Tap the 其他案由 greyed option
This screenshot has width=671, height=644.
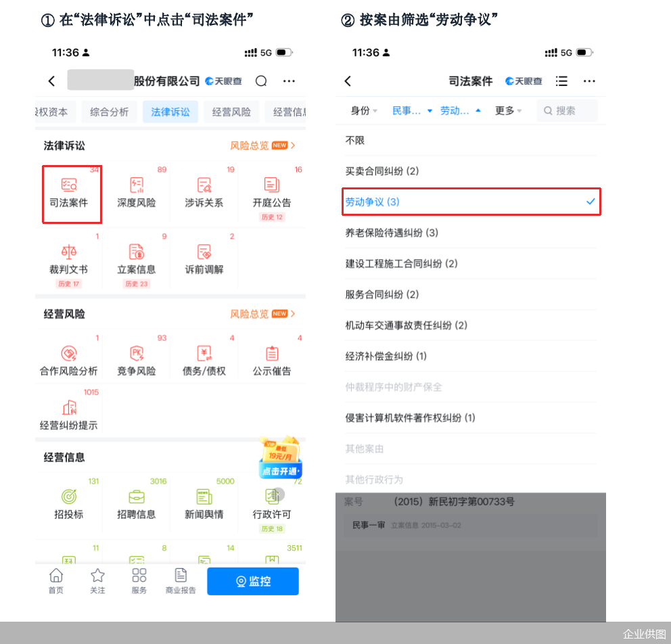click(471, 448)
